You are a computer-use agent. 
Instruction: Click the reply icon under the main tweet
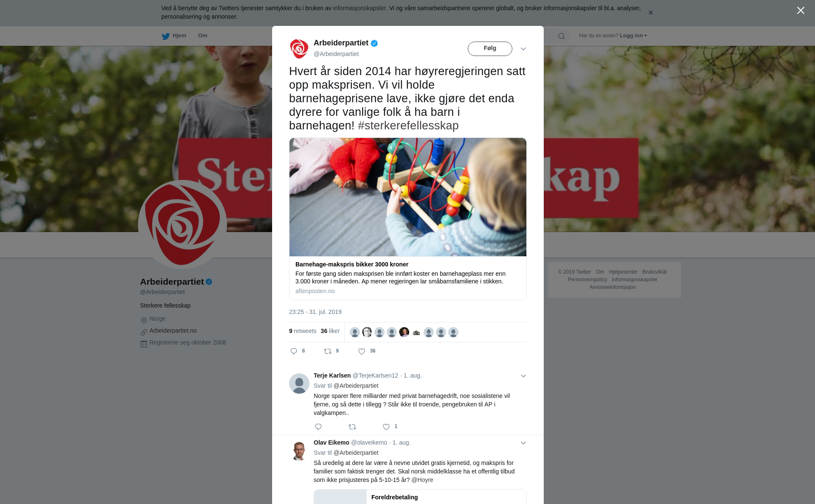pos(294,351)
